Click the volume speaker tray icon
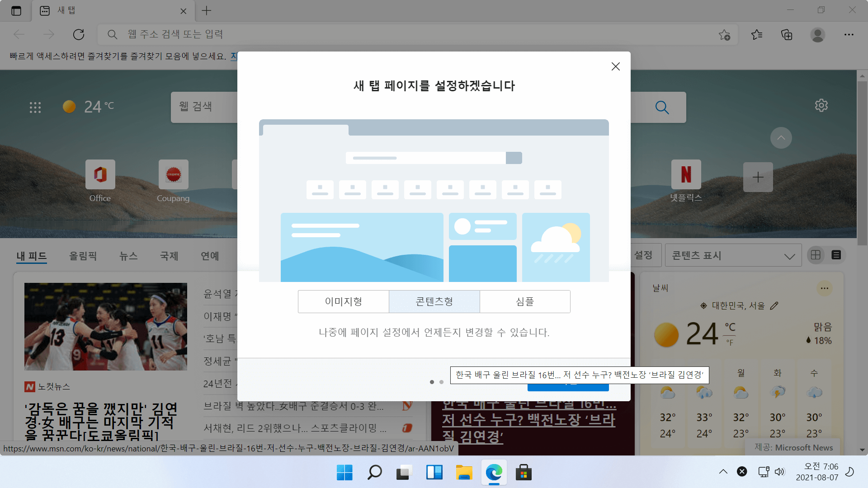The image size is (868, 488). coord(779,472)
